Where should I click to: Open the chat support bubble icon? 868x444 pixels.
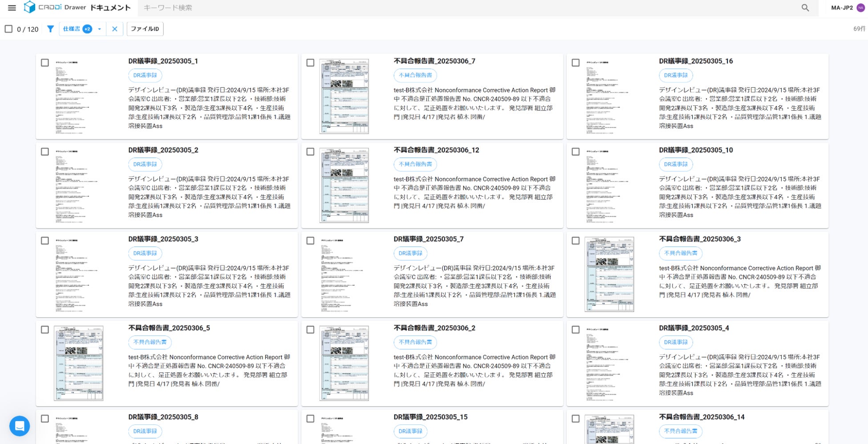pos(20,426)
